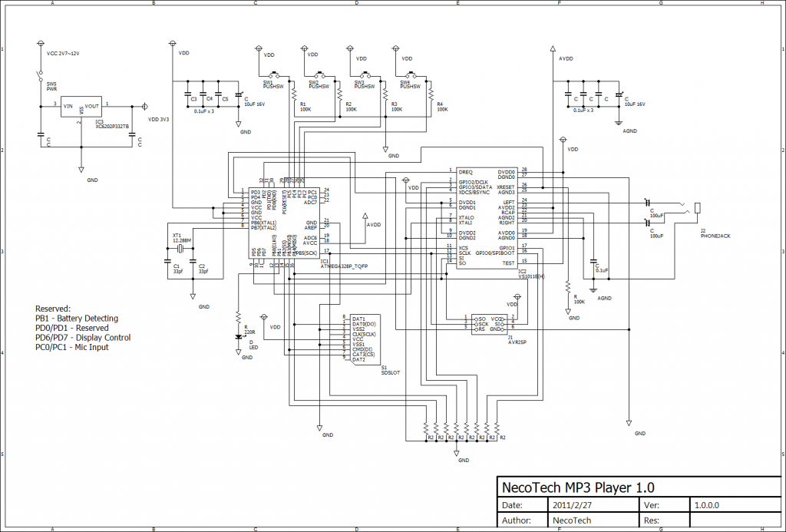Click the VIN pin of the regulator

68,106
